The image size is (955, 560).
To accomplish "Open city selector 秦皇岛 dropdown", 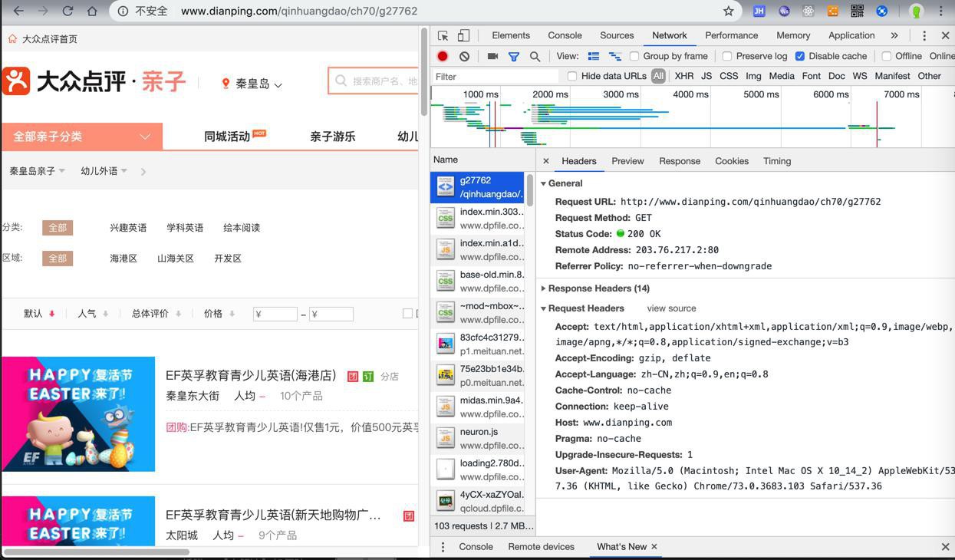I will (x=252, y=84).
